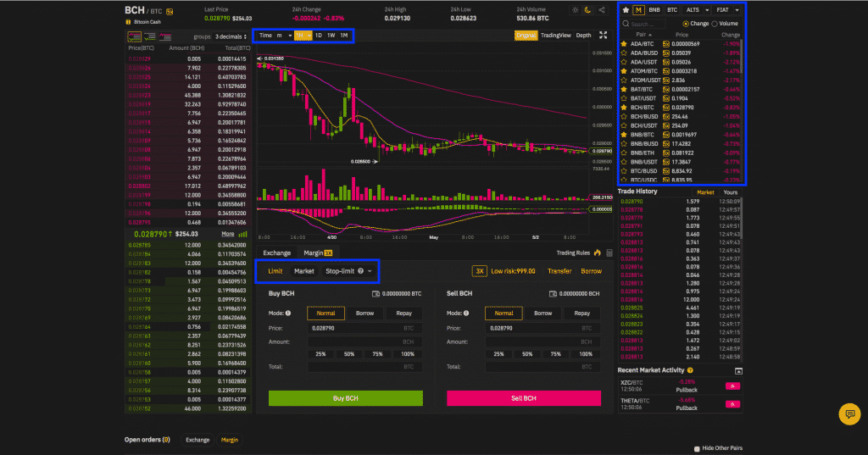Select Market order type

coord(304,271)
